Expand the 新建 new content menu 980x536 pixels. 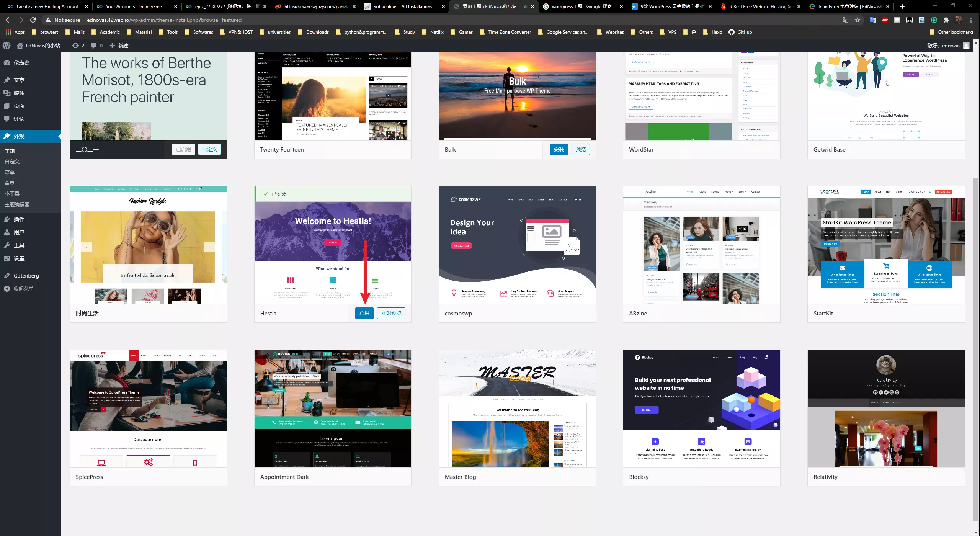tap(119, 46)
